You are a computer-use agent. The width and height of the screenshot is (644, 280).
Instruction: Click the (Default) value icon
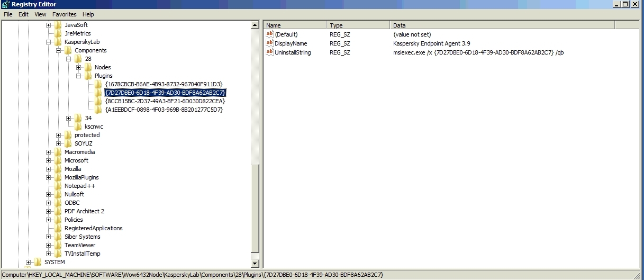tap(269, 34)
